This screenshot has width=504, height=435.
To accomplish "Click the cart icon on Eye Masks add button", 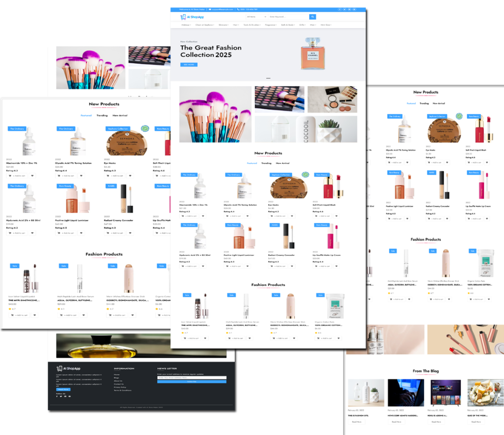I will (272, 216).
